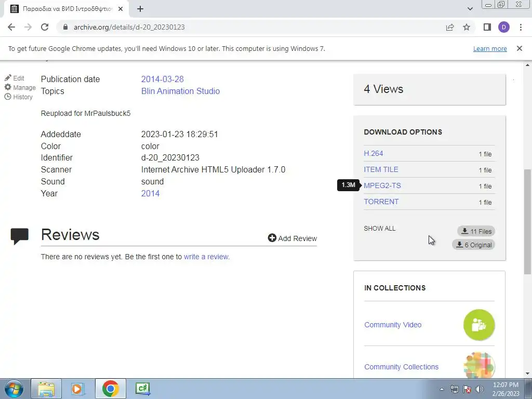
Task: Open the Year 2014 link
Action: (150, 193)
